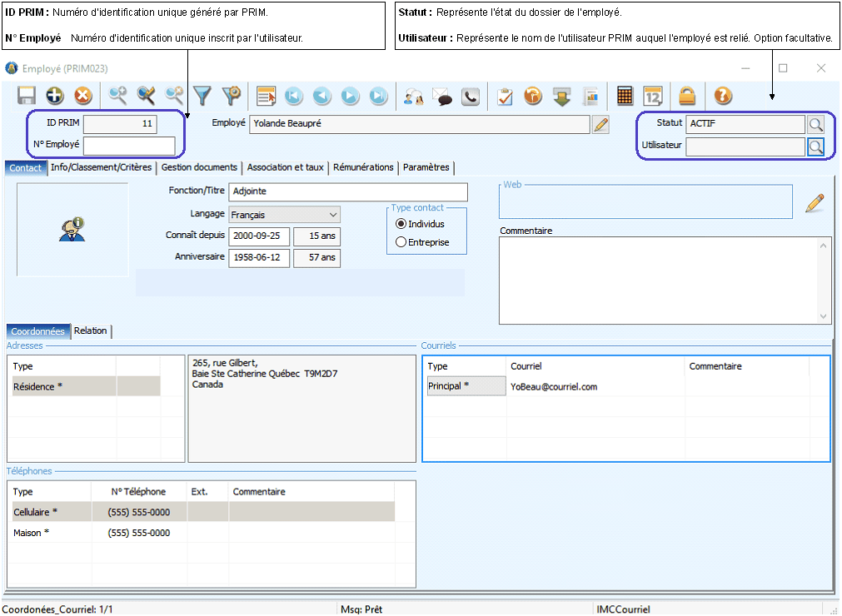The height and width of the screenshot is (616, 842).
Task: Click the padlock icon in toolbar
Action: 686,97
